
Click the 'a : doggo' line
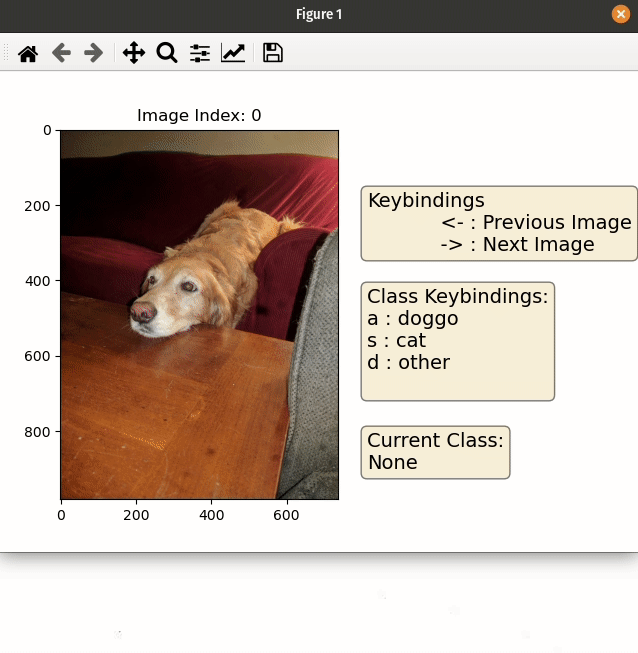pyautogui.click(x=413, y=319)
